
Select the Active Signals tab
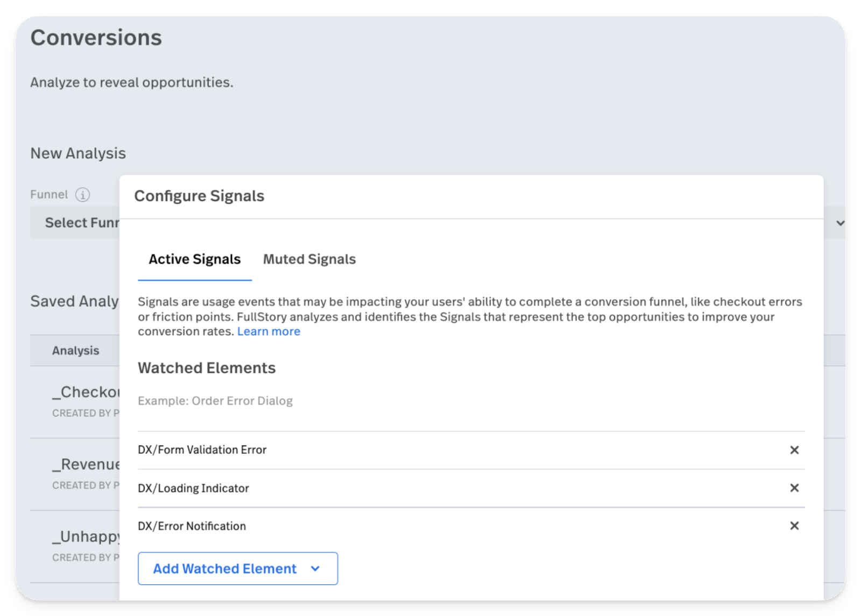tap(195, 259)
